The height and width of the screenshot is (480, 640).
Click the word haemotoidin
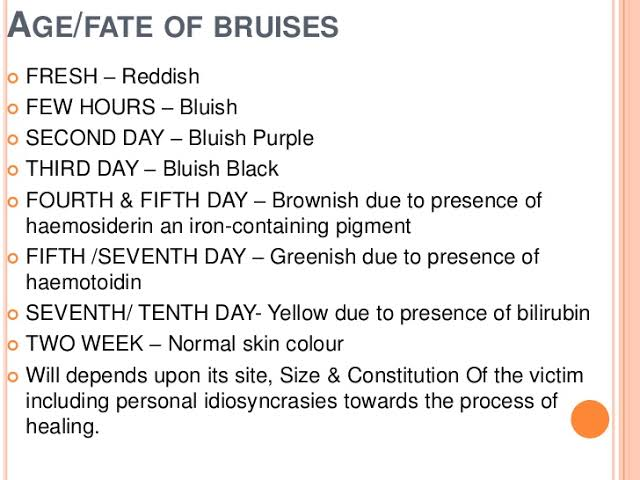pyautogui.click(x=84, y=282)
